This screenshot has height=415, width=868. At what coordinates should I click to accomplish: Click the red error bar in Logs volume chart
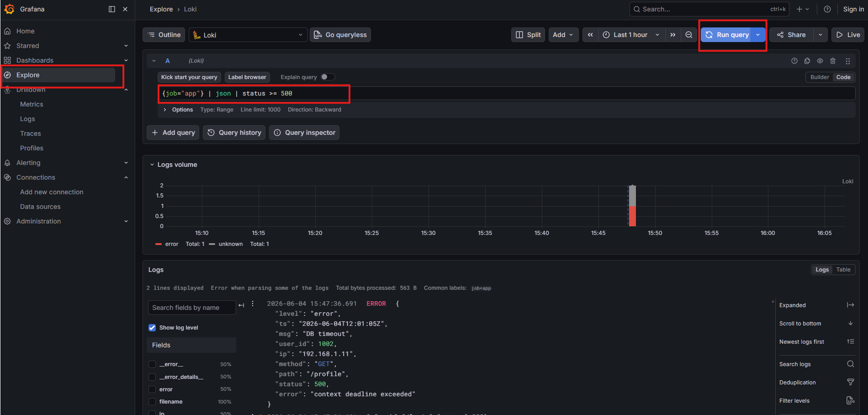[x=632, y=216]
